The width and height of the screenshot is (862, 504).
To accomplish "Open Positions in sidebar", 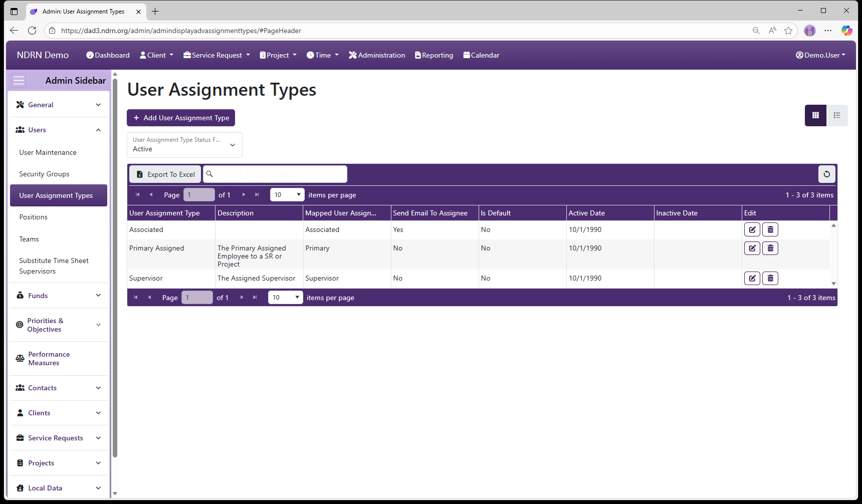I will [x=59, y=217].
